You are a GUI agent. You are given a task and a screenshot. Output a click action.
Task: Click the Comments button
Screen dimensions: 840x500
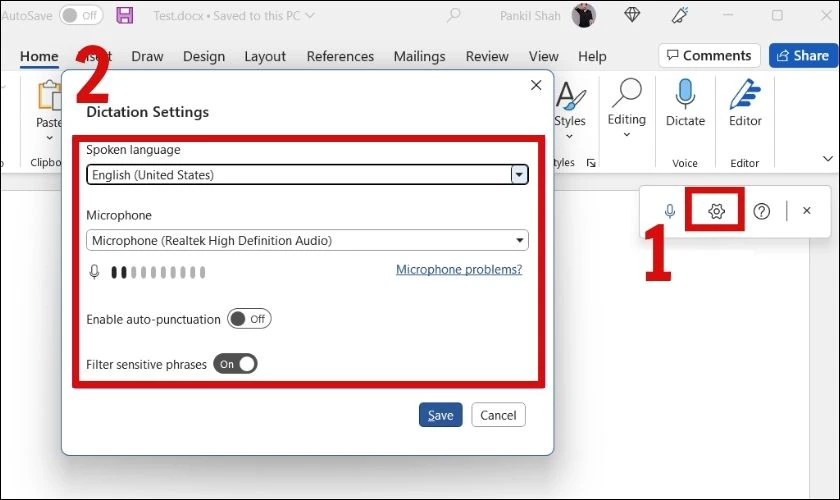pos(709,56)
